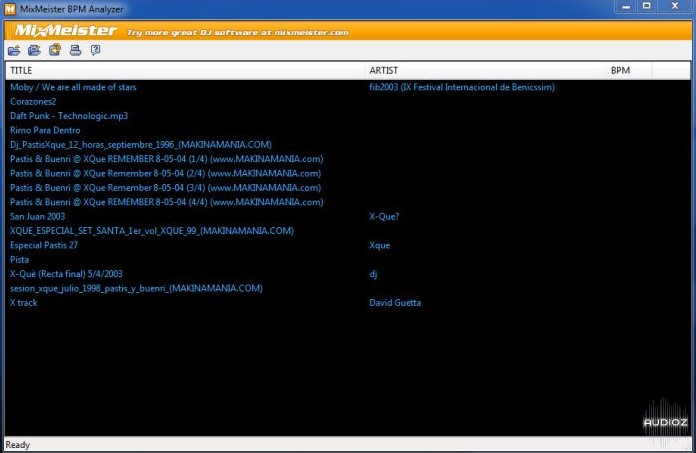Click the gold disc with arrow icon
This screenshot has height=453, width=696.
point(55,50)
